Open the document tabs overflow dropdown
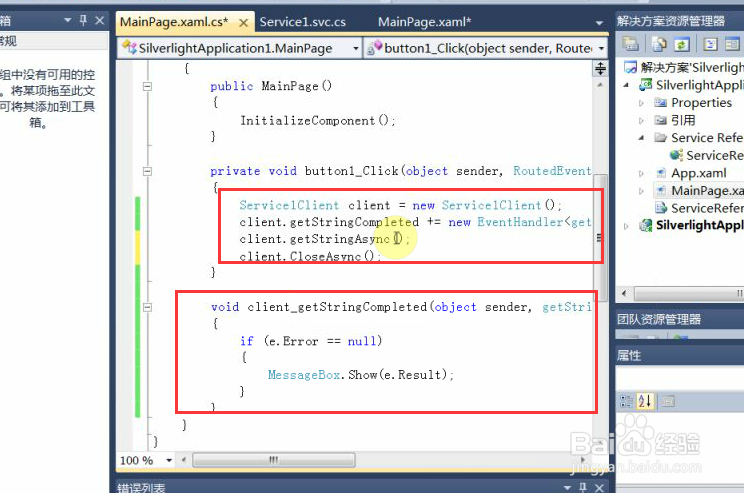Image resolution: width=744 pixels, height=493 pixels. [x=599, y=23]
